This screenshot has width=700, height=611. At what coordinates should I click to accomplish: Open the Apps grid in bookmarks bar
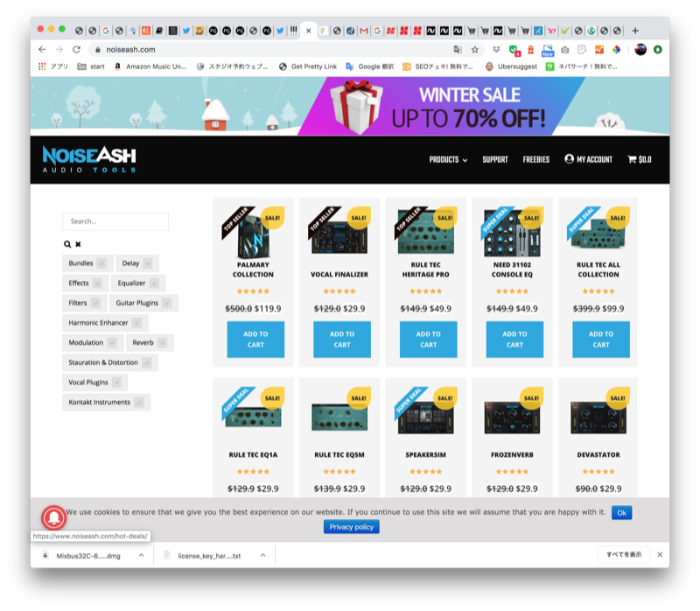click(53, 67)
